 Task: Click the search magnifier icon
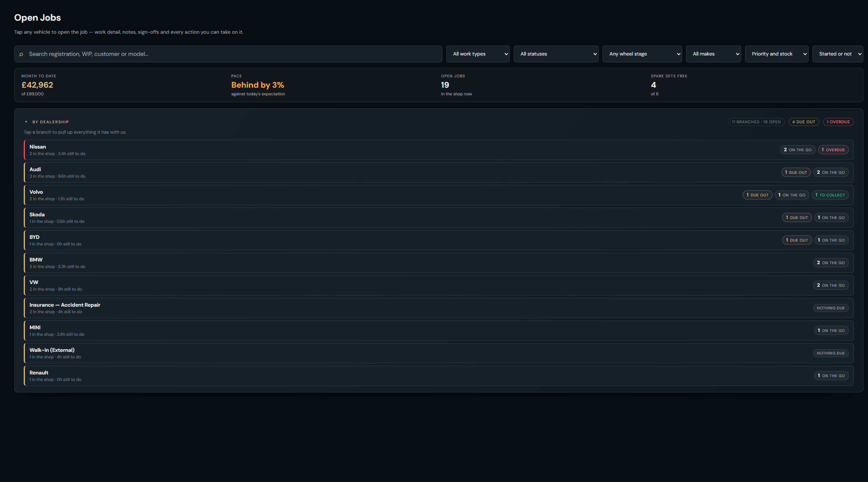[21, 54]
